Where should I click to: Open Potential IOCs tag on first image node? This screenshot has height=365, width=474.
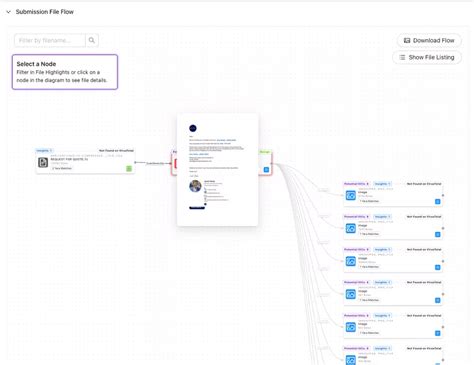pyautogui.click(x=357, y=184)
